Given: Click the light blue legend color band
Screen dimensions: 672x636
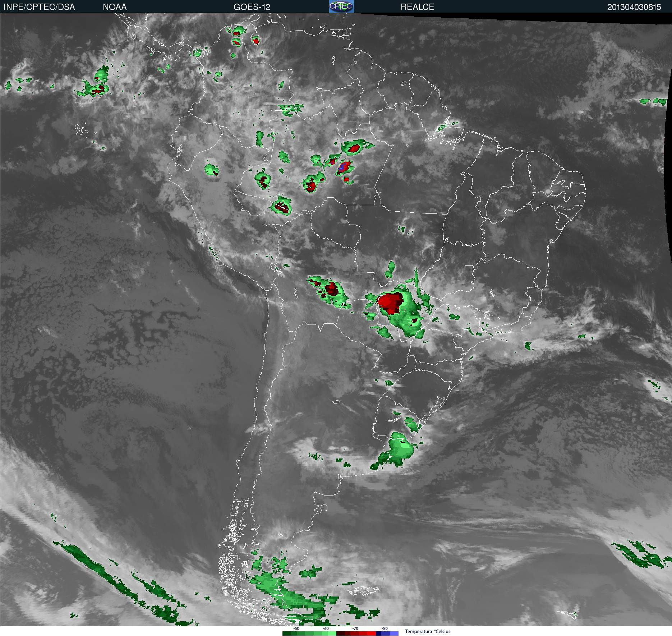Looking at the screenshot, I should 394,633.
